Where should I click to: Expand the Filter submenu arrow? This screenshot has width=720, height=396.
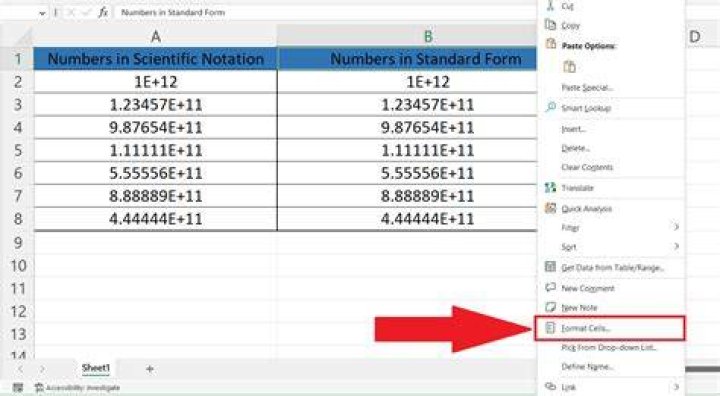pos(676,226)
